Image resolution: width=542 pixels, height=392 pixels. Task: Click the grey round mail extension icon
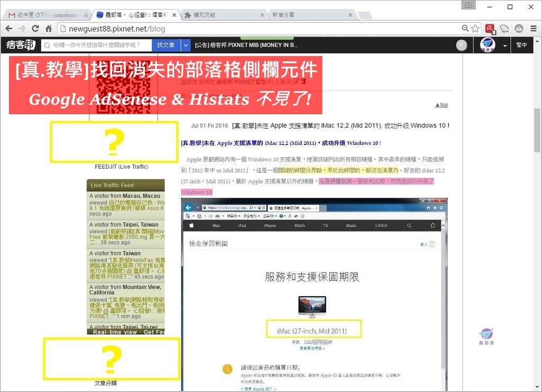pos(519,29)
